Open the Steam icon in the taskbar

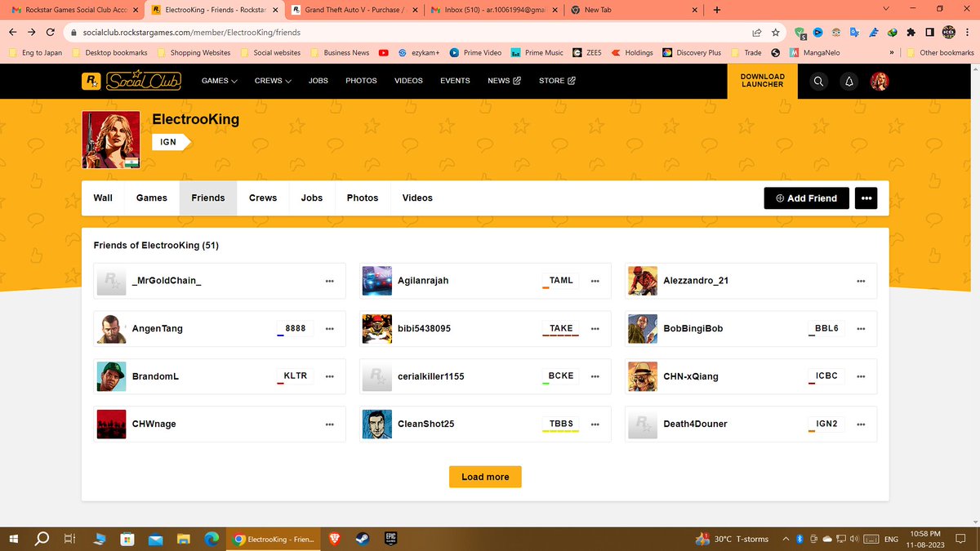coord(361,539)
